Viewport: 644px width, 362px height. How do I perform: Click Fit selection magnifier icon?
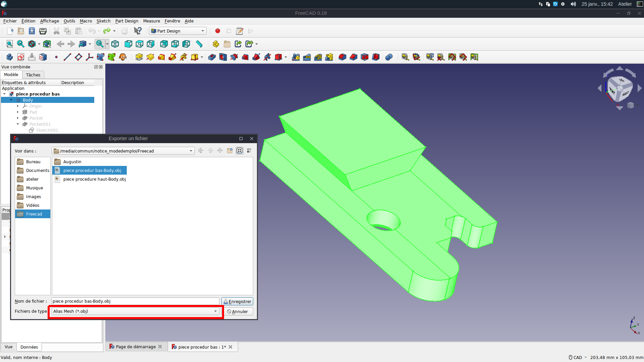pyautogui.click(x=21, y=44)
